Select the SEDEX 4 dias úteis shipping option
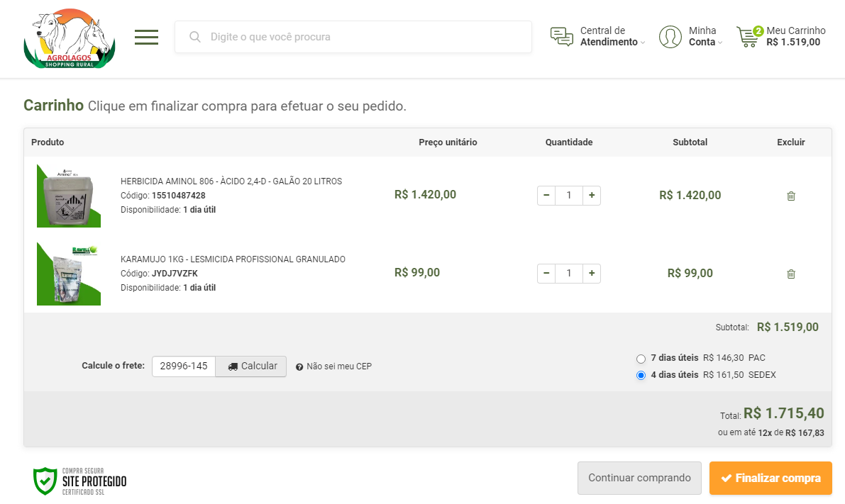Image resolution: width=845 pixels, height=504 pixels. [641, 376]
